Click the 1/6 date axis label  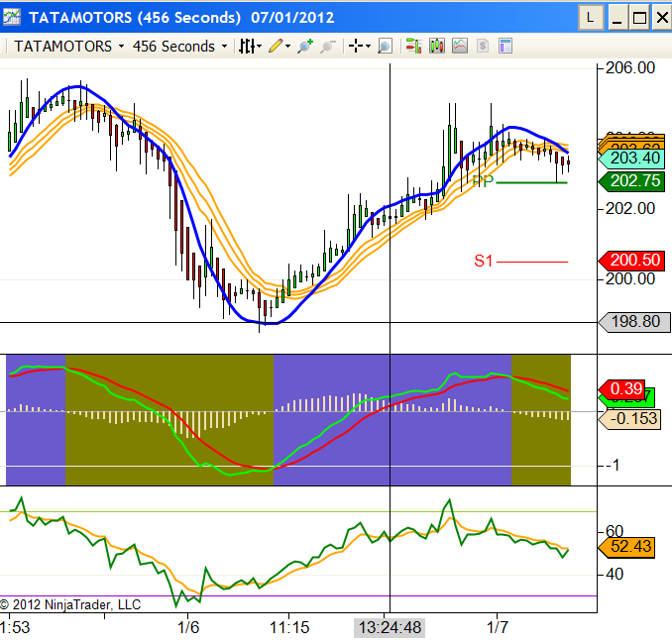188,628
